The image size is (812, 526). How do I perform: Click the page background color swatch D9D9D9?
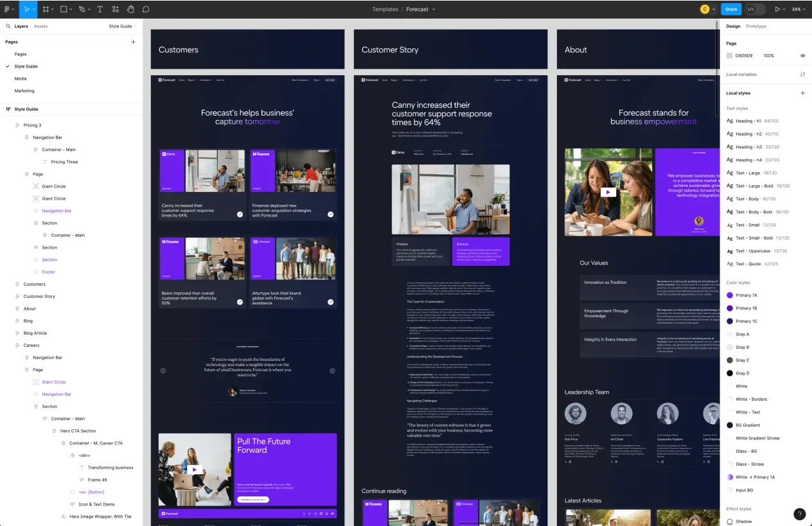(730, 56)
